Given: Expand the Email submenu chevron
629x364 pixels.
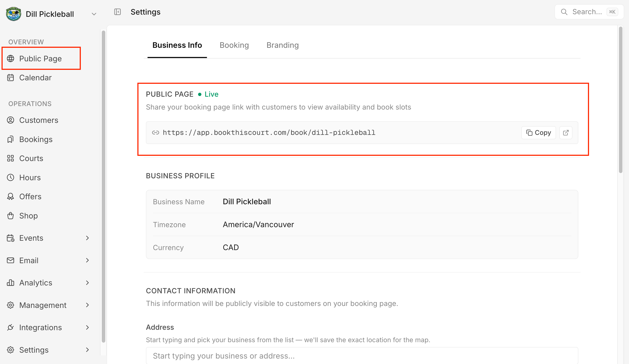Looking at the screenshot, I should click(x=87, y=260).
